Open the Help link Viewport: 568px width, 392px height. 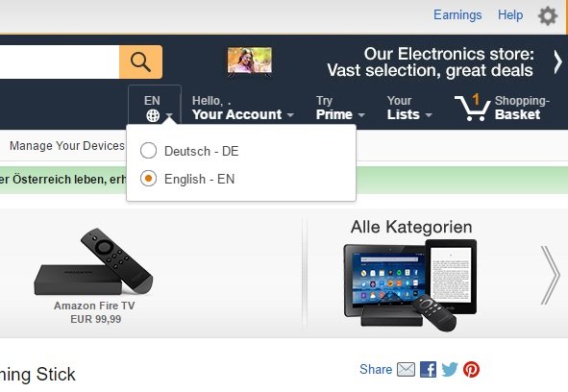(x=510, y=14)
